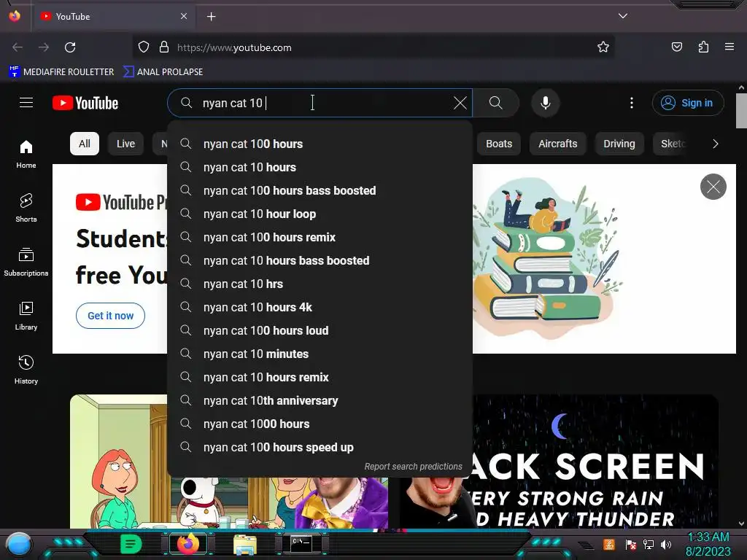Viewport: 747px width, 560px height.
Task: Open Firefox tracking protection shield
Action: pos(144,47)
